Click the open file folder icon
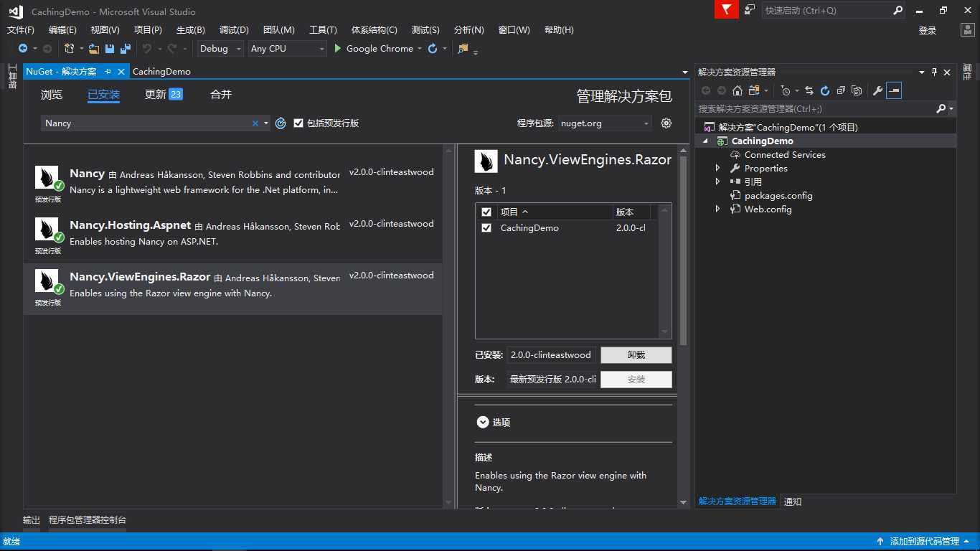The width and height of the screenshot is (980, 551). (93, 49)
